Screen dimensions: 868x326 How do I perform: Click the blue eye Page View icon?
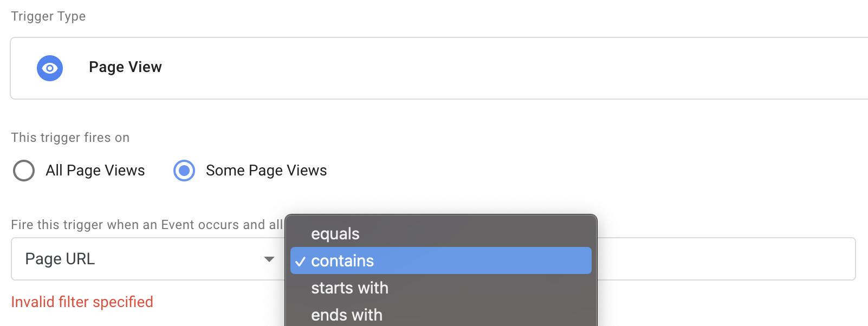point(50,68)
